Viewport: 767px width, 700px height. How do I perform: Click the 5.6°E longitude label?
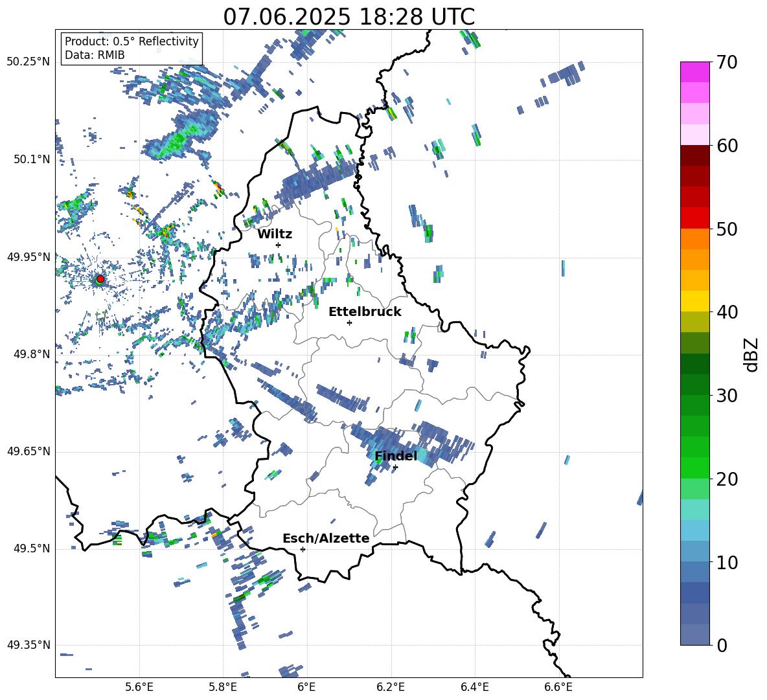point(139,687)
